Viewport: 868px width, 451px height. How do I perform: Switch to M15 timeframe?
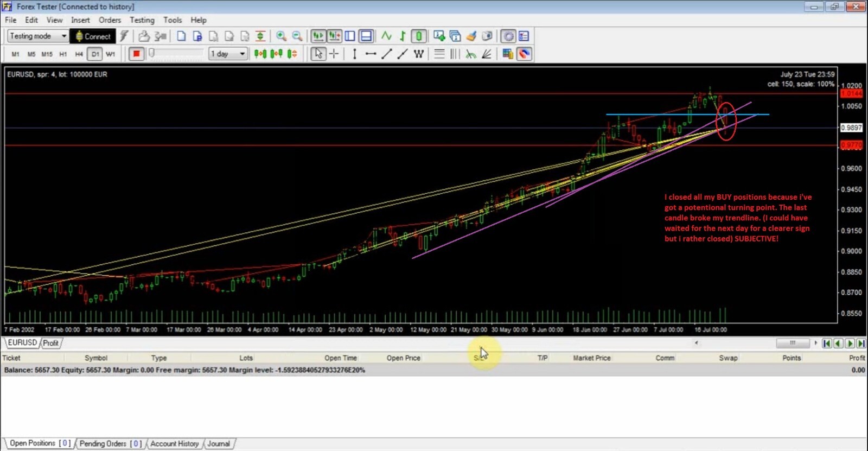[47, 54]
